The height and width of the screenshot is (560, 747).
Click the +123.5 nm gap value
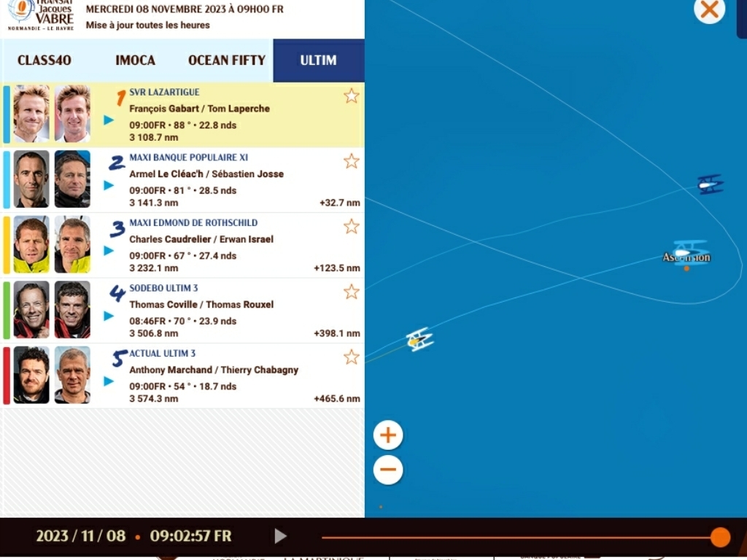337,268
